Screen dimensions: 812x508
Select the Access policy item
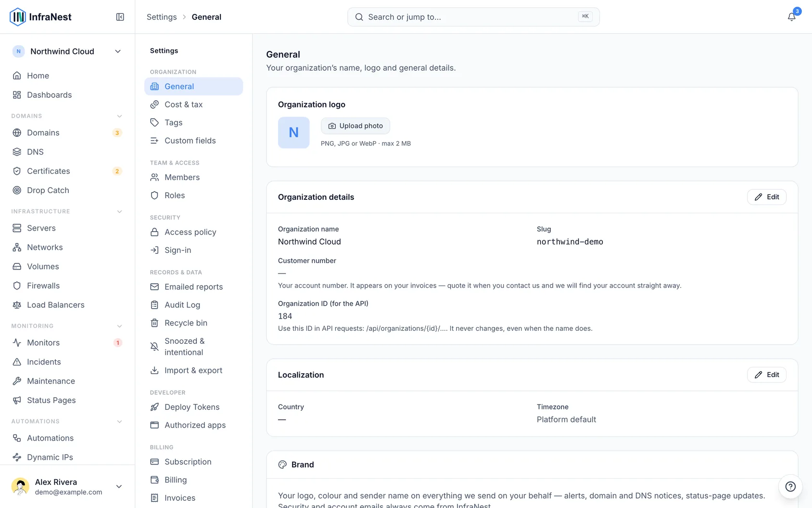click(193, 232)
